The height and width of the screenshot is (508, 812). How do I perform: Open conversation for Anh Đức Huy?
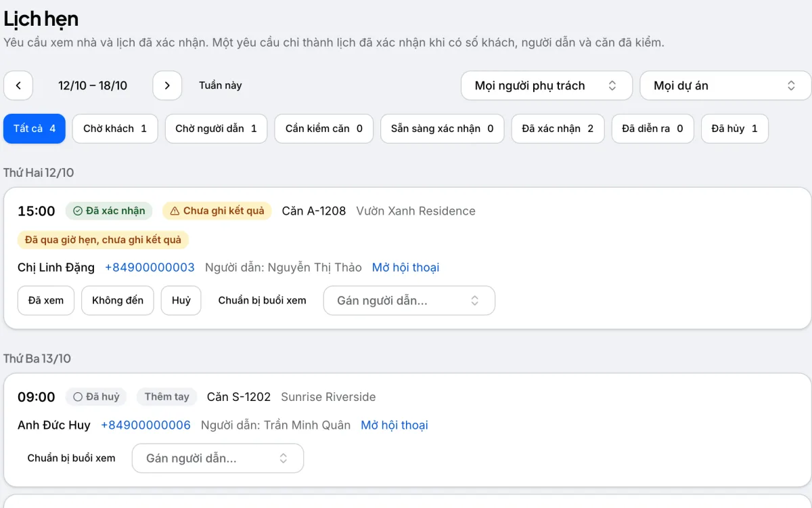[x=394, y=425]
